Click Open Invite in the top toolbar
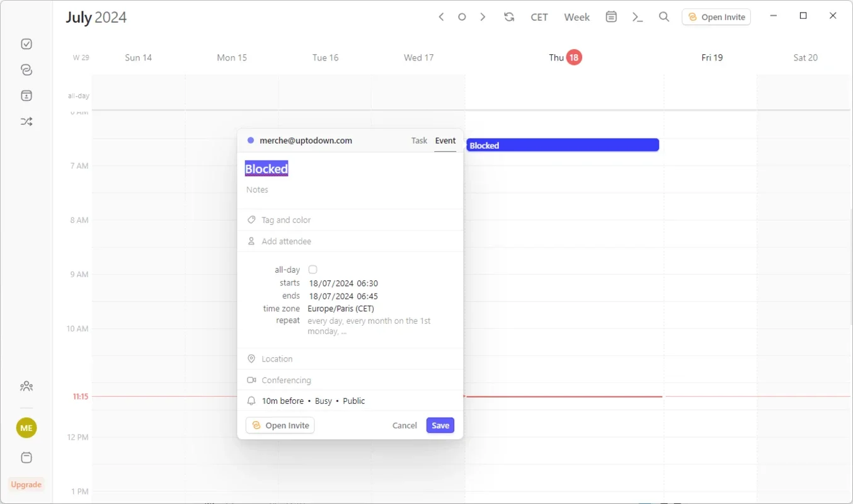 [x=716, y=17]
